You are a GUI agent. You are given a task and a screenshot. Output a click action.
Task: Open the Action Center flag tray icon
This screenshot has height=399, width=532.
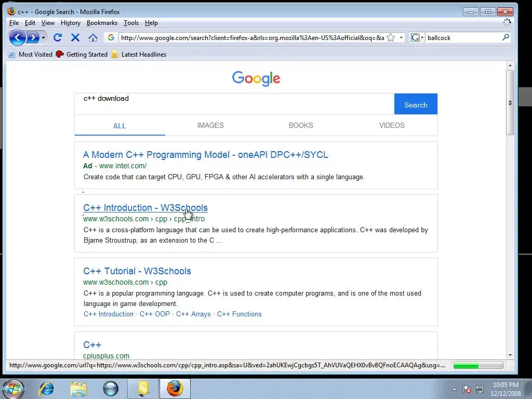(x=467, y=389)
